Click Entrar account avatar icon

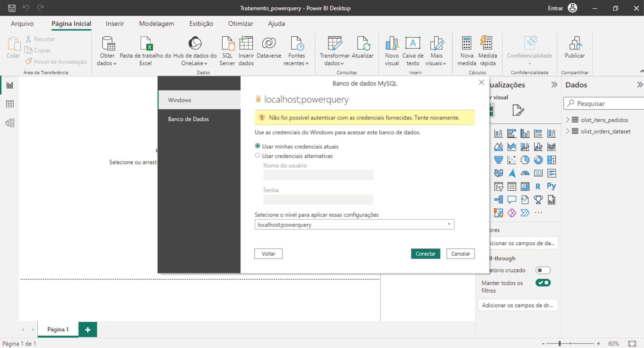click(x=572, y=8)
